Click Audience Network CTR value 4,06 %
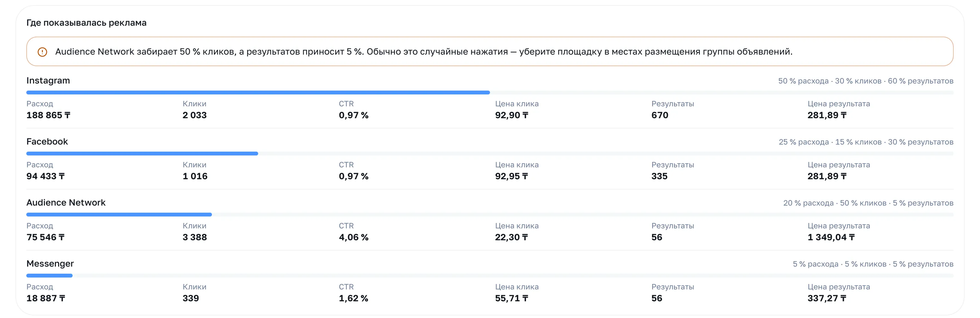The image size is (980, 318). pyautogui.click(x=354, y=237)
